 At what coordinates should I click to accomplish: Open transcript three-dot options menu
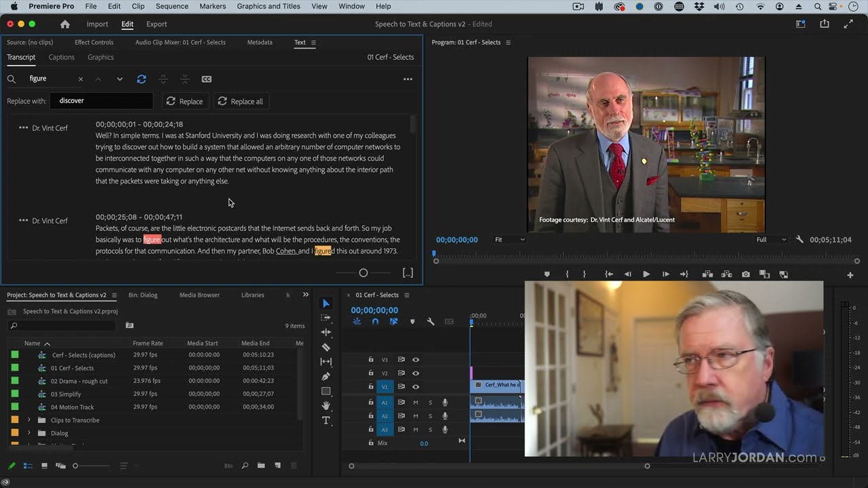(408, 79)
